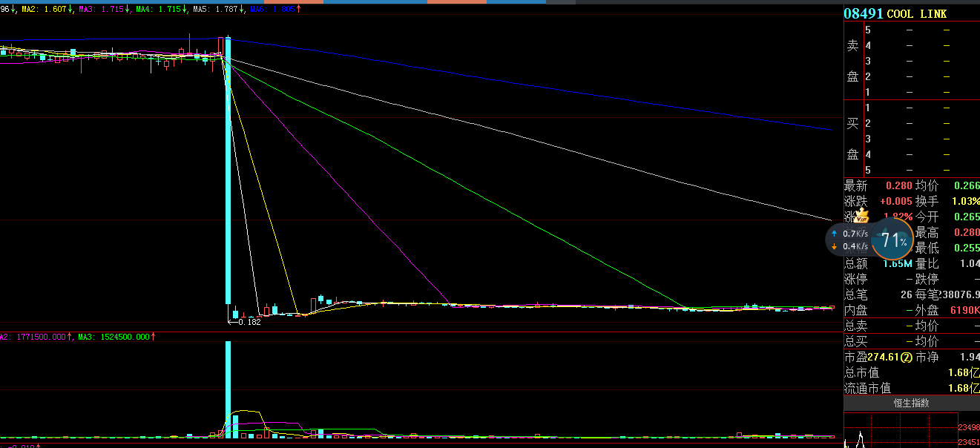Select the MA5 1.787 indicator label
Image resolution: width=980 pixels, height=448 pixels.
218,10
